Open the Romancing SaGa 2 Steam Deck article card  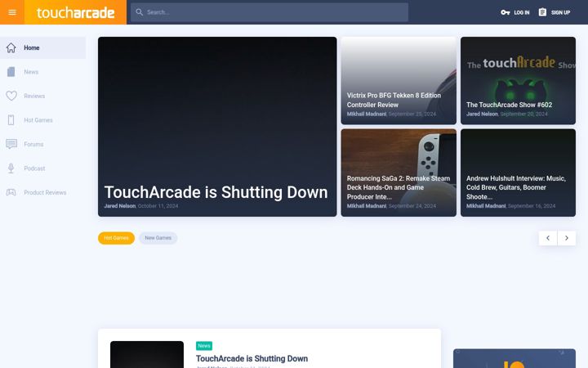pyautogui.click(x=399, y=173)
